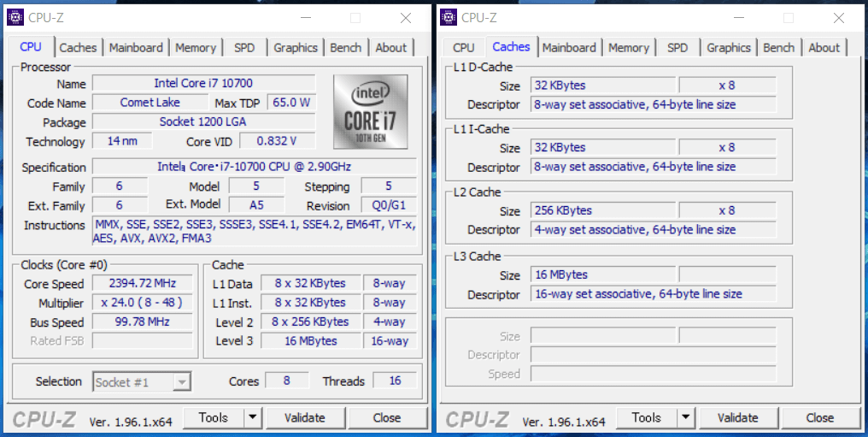Click the empty Speed field in Caches window
The width and height of the screenshot is (868, 437).
point(654,374)
